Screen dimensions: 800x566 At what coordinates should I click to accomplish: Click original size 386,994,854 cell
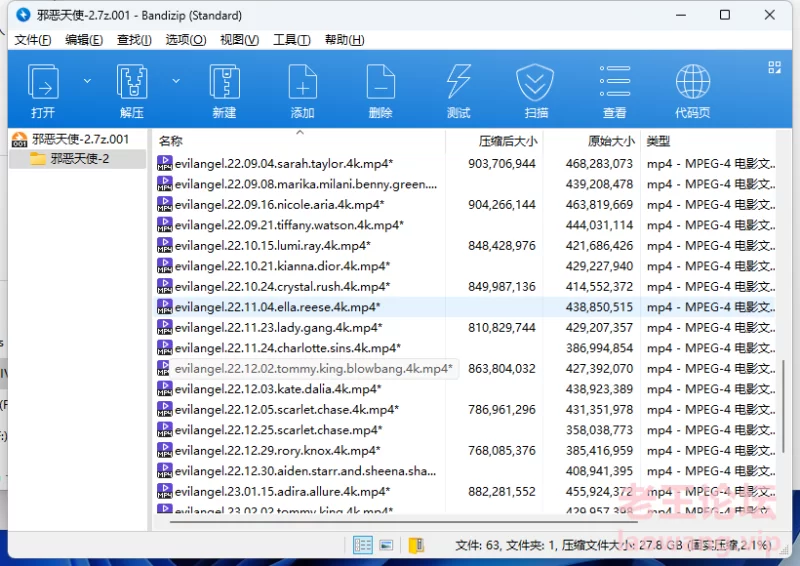click(599, 348)
